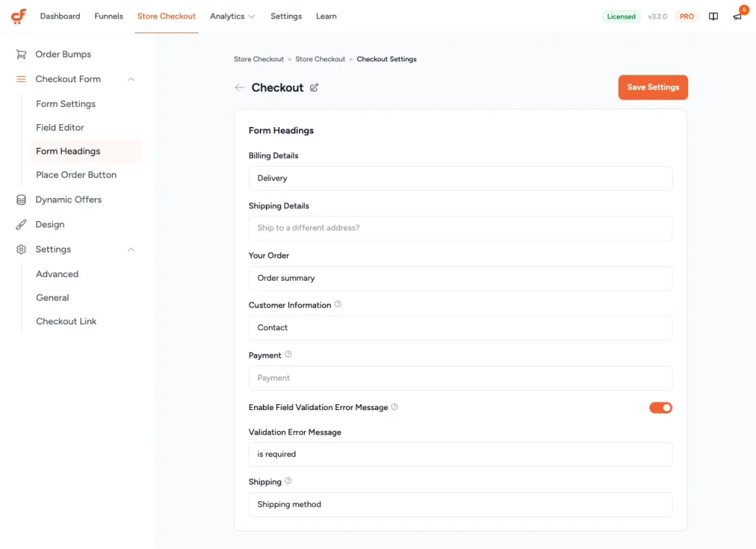
Task: Focus the Validation Error Message input
Action: pos(461,454)
